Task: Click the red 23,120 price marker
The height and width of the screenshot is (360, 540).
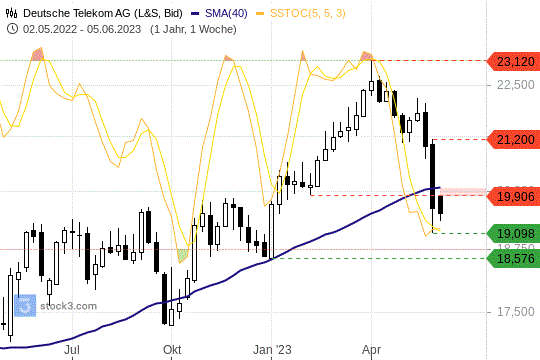Action: (x=513, y=62)
